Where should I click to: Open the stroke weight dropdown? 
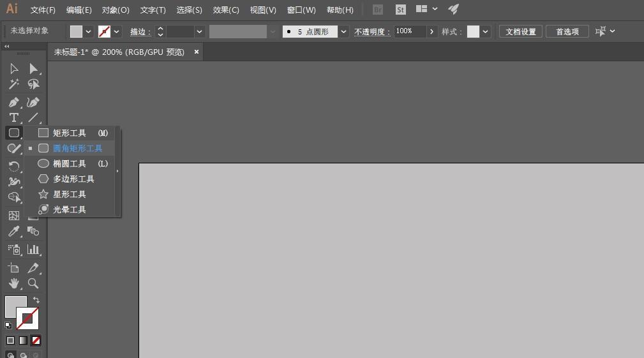pos(200,31)
